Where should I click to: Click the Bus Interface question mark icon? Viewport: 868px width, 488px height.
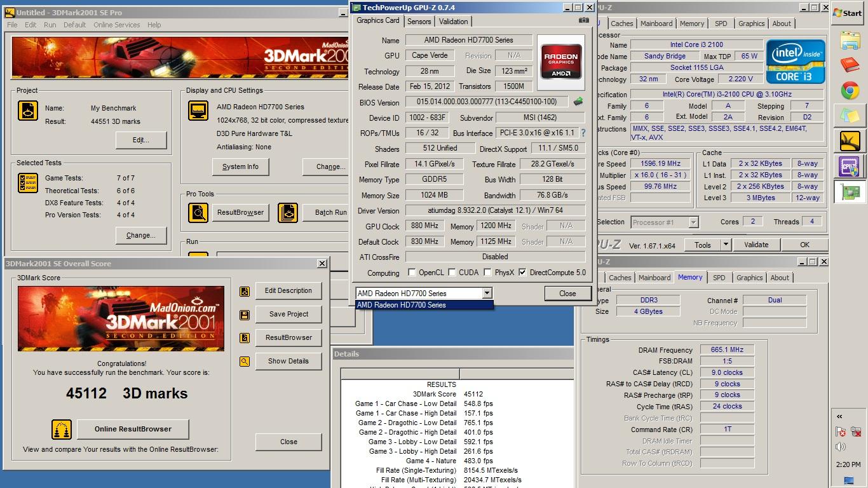(x=583, y=133)
